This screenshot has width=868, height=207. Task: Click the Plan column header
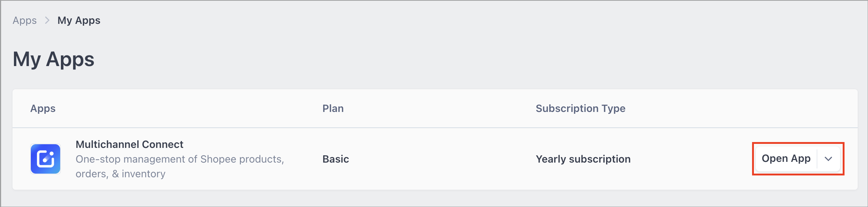[x=333, y=108]
